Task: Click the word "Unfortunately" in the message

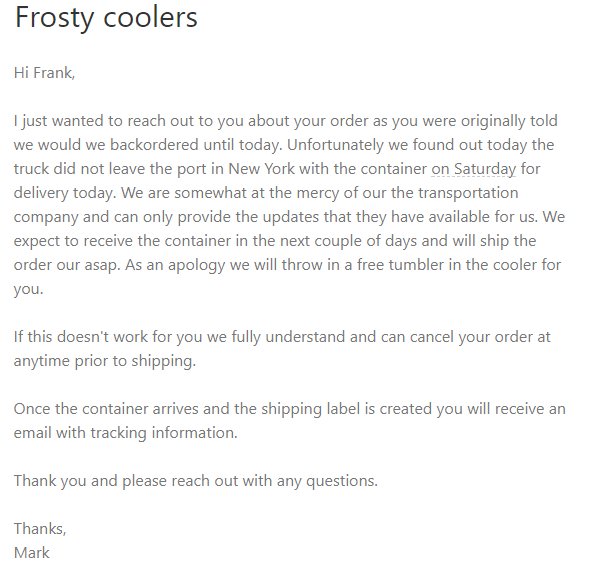Action: pyautogui.click(x=335, y=145)
